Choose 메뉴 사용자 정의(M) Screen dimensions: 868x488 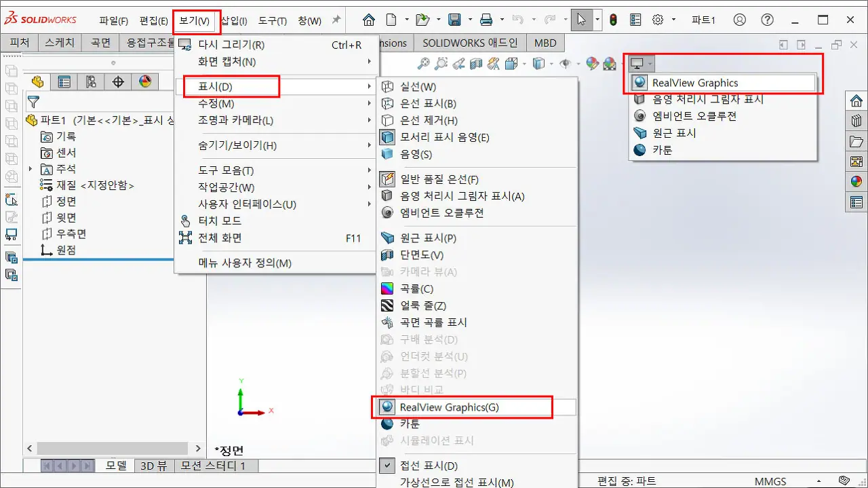[x=275, y=263]
